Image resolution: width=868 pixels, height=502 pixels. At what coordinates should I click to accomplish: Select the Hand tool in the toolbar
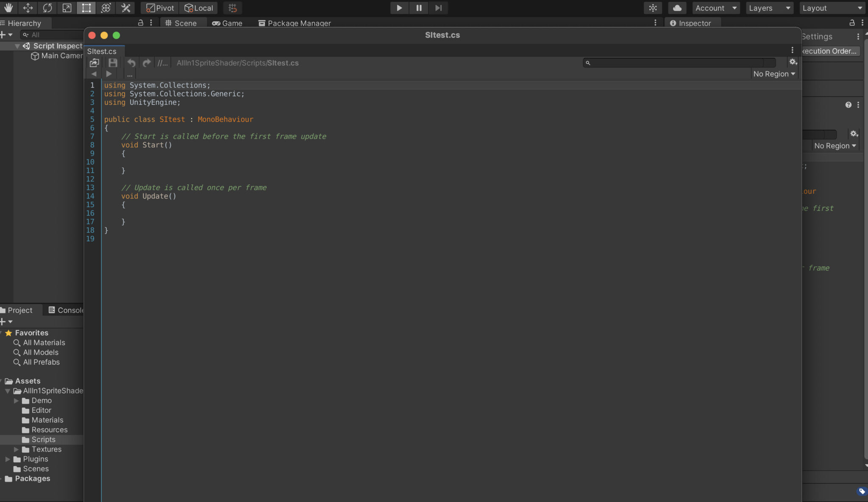click(x=8, y=8)
